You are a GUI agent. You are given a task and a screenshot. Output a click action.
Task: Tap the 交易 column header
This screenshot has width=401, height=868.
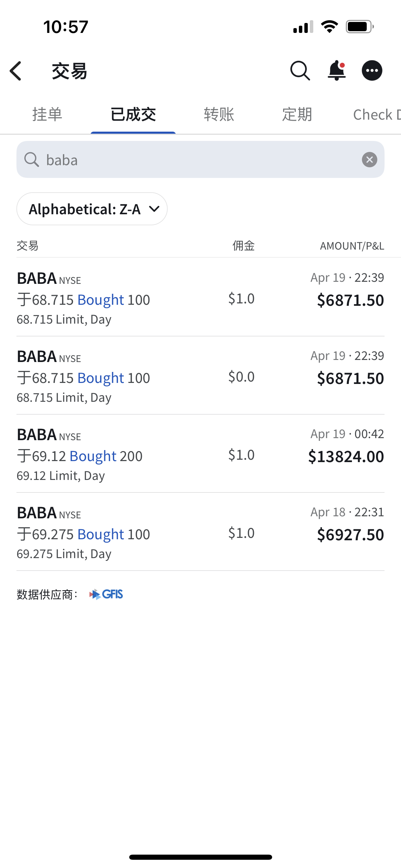27,246
